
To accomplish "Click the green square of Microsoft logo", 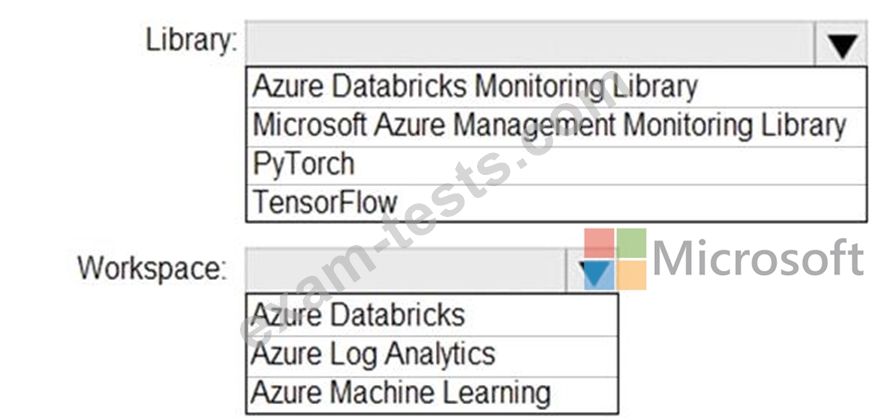I will point(632,243).
